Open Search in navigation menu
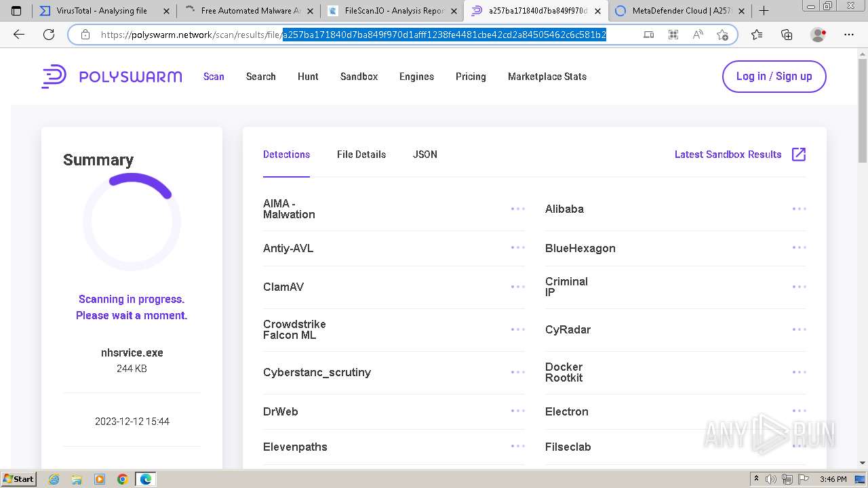The image size is (868, 488). [x=261, y=77]
